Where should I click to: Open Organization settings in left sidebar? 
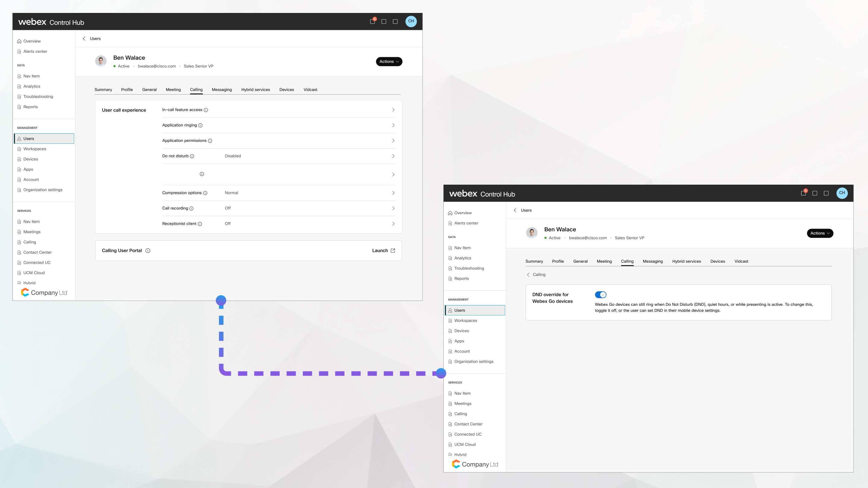point(43,190)
